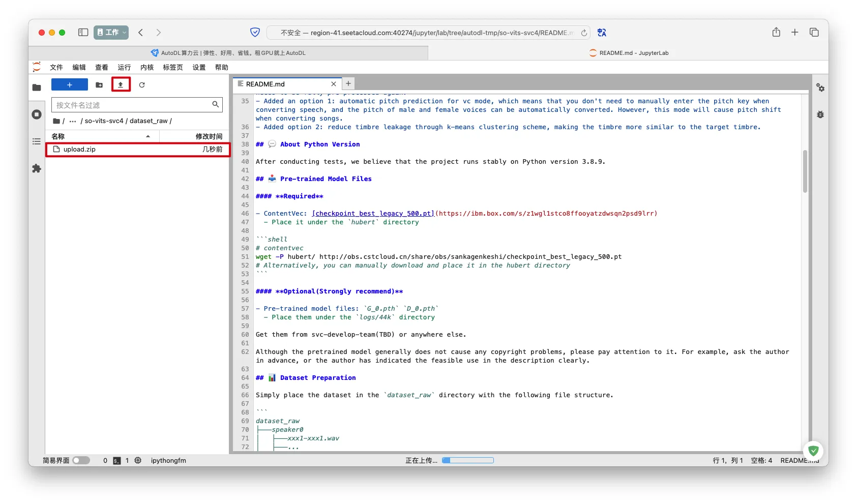
Task: Click the privacy report shield icon
Action: (x=255, y=33)
